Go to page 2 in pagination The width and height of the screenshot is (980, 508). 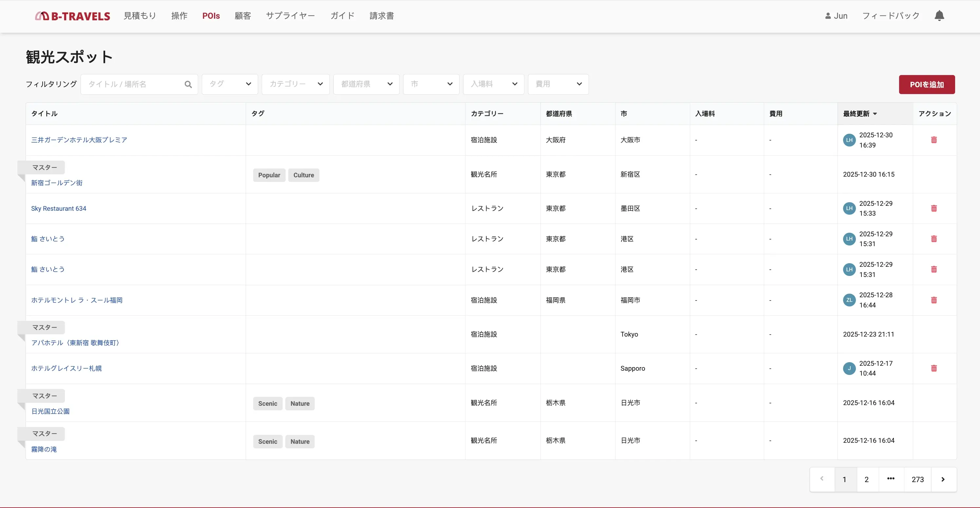click(x=867, y=479)
